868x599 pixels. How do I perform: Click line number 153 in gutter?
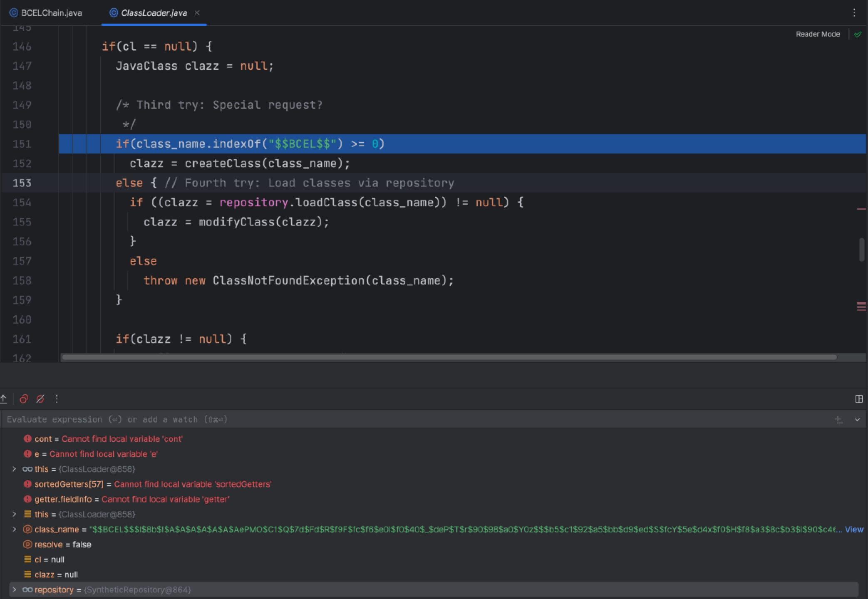coord(22,183)
